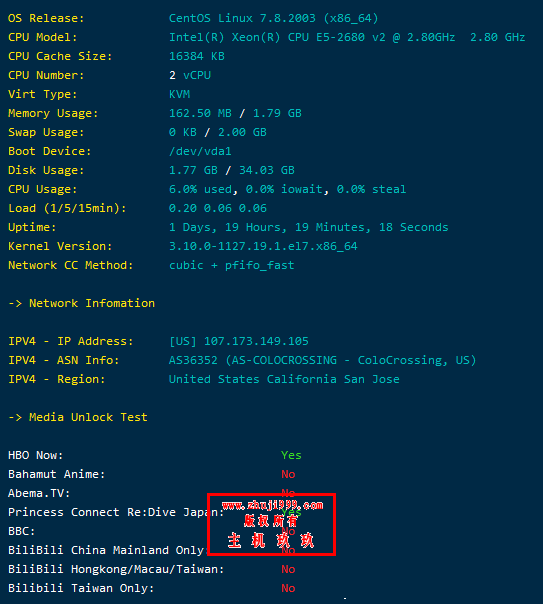Image resolution: width=543 pixels, height=604 pixels.
Task: Click the Load 0.20 0.06 0.06 value
Action: point(218,208)
